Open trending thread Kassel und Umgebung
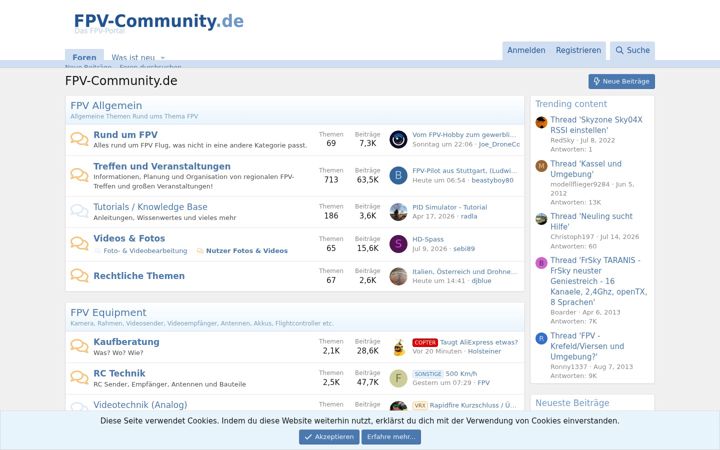 coord(586,169)
